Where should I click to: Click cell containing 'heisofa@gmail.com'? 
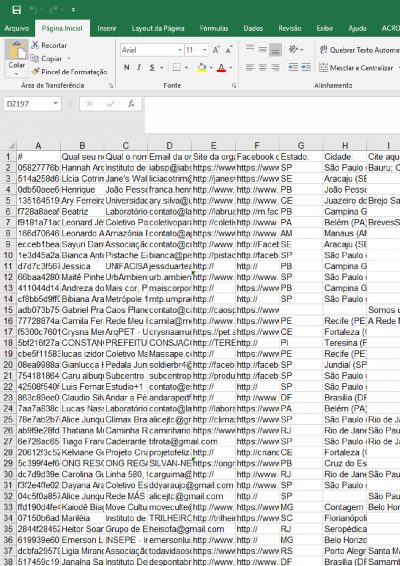170,529
